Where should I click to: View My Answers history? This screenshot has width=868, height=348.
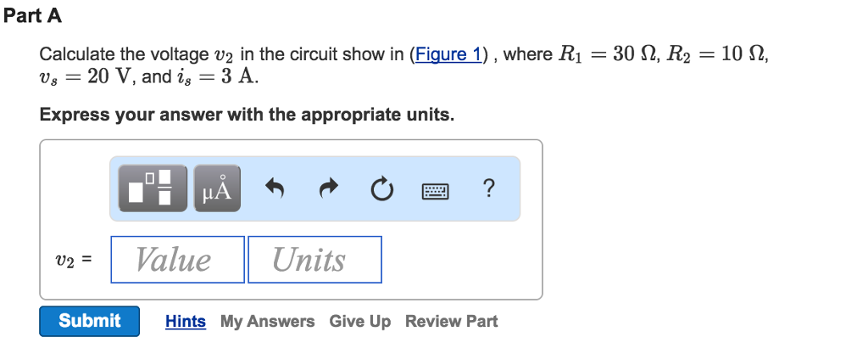[x=267, y=322]
